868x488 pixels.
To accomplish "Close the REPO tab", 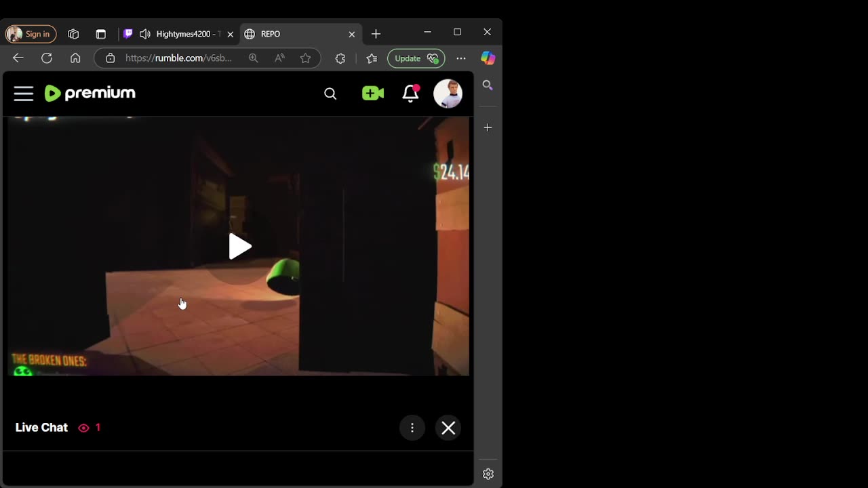I will [x=351, y=34].
